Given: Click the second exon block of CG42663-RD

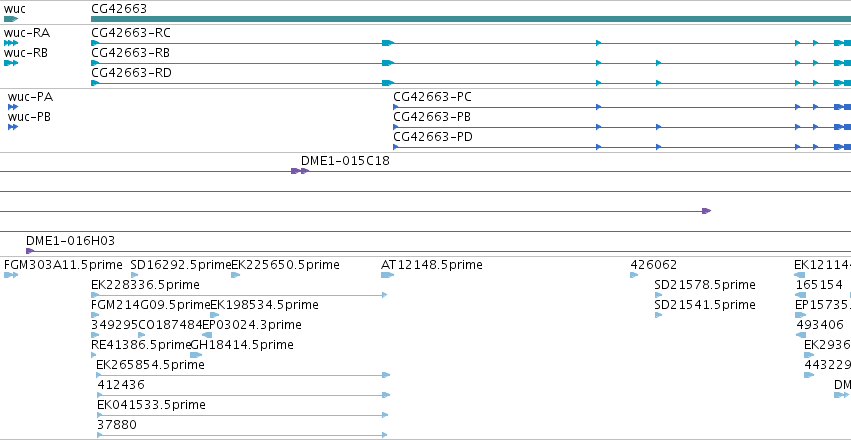Looking at the screenshot, I should tap(388, 83).
